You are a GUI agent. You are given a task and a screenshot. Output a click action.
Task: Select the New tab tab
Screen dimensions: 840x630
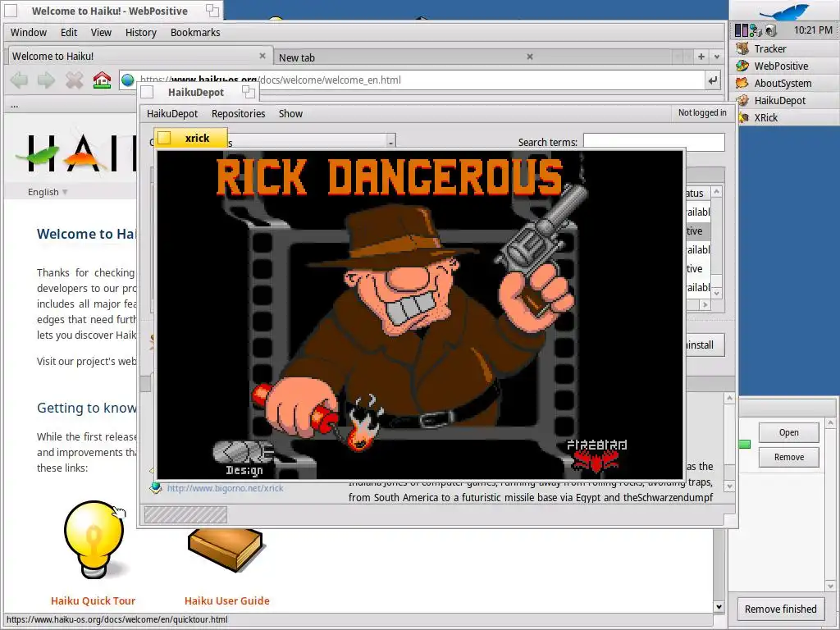404,57
